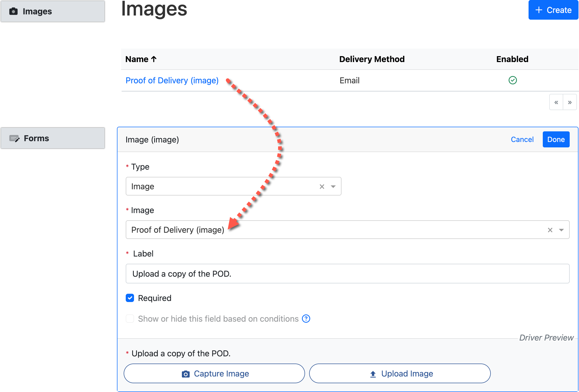Enable show or hide field based on conditions
The height and width of the screenshot is (392, 579).
pyautogui.click(x=130, y=319)
